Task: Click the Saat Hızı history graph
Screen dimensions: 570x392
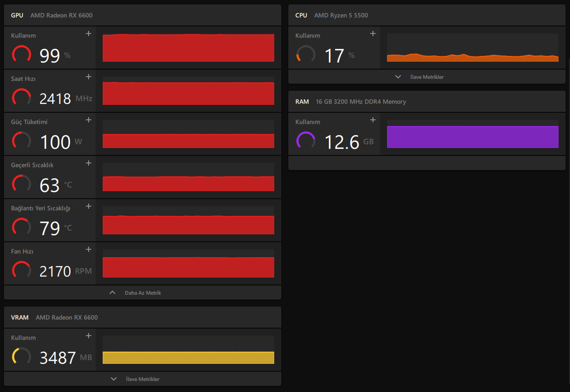Action: (x=188, y=91)
